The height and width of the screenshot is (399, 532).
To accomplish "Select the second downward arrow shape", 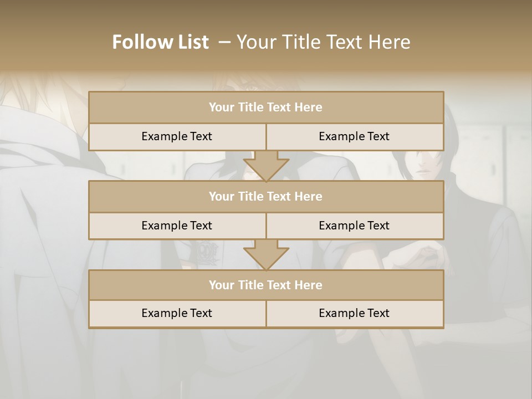I will 266,255.
